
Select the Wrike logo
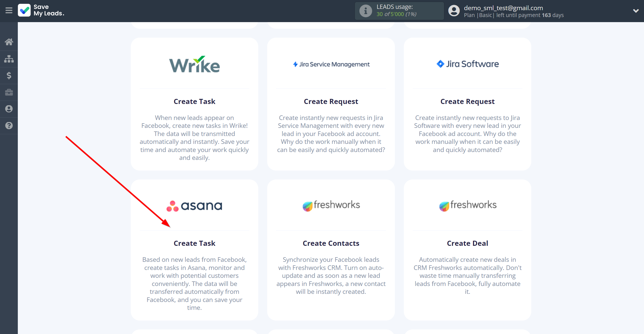(194, 64)
